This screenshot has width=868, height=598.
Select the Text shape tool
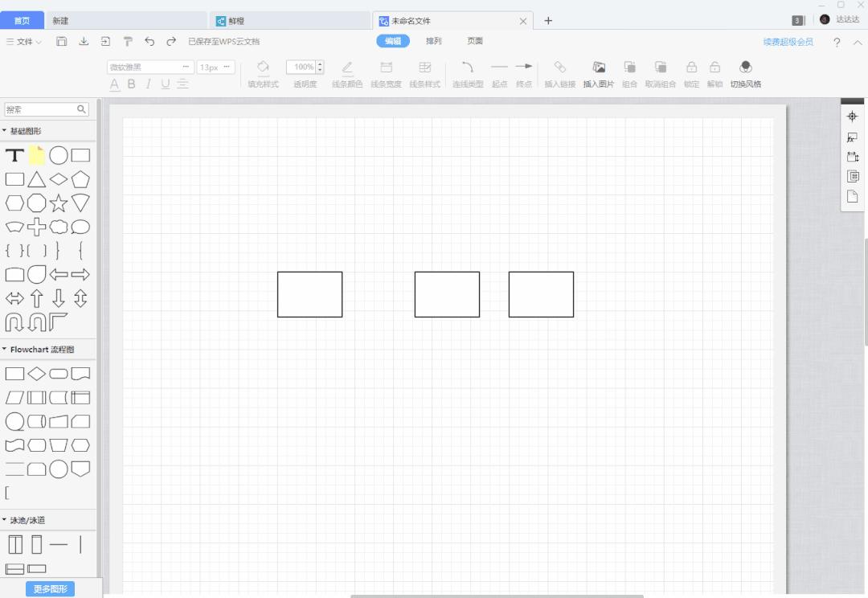click(x=14, y=156)
